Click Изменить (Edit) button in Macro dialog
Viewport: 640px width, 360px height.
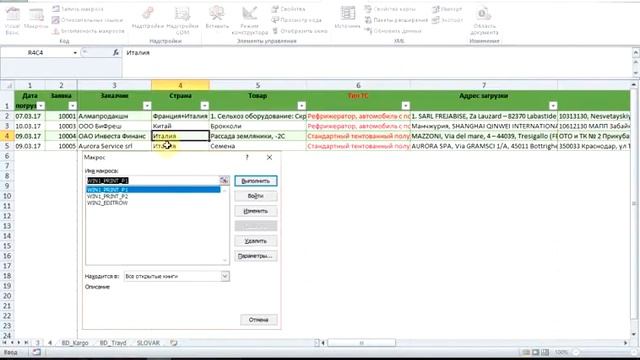pyautogui.click(x=256, y=211)
